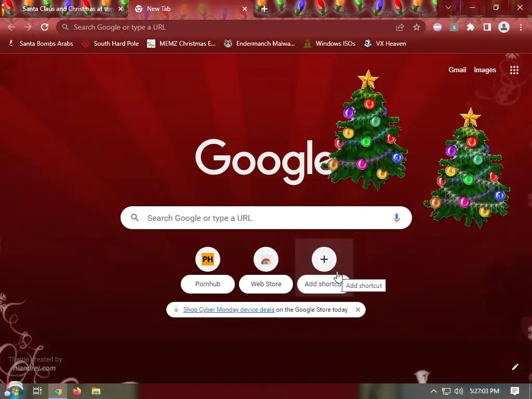This screenshot has width=532, height=399.
Task: Bookmark this tab with the star icon
Action: 417,27
